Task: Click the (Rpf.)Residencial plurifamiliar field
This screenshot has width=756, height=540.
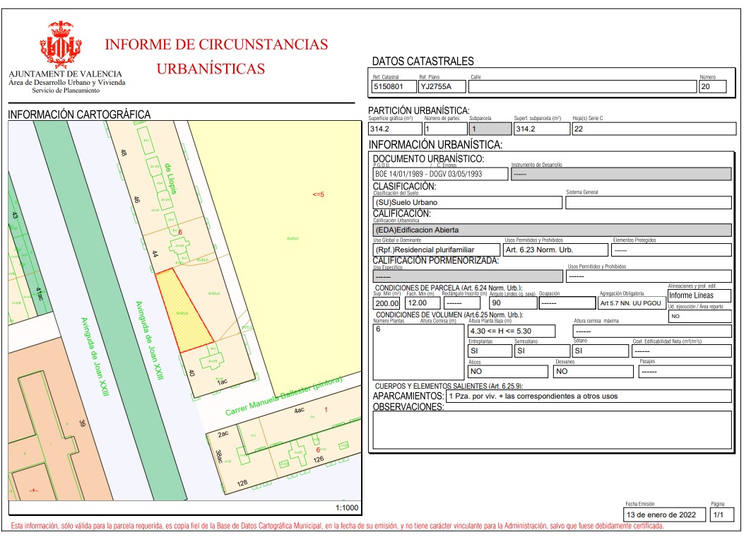Action: pyautogui.click(x=437, y=250)
